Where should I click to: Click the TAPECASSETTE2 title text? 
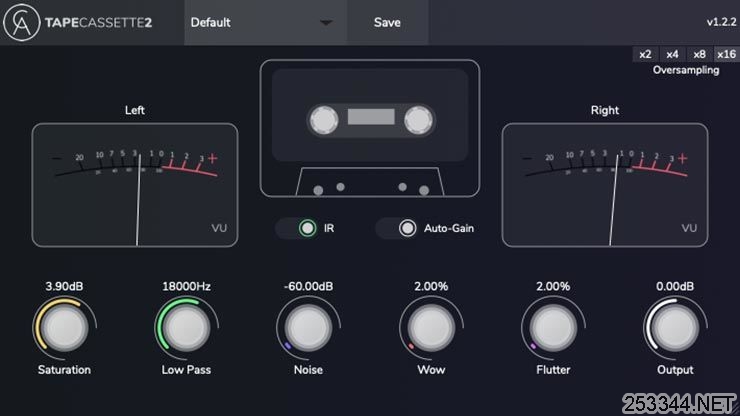[x=99, y=23]
